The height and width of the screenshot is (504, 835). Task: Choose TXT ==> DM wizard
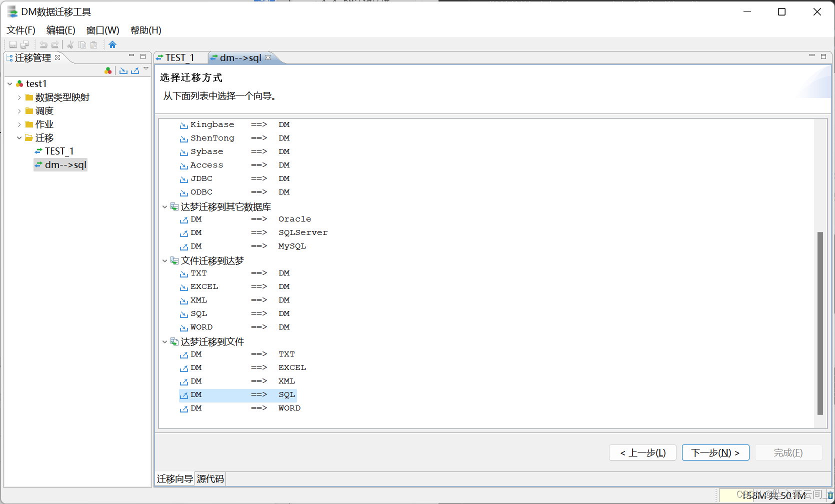(x=234, y=273)
